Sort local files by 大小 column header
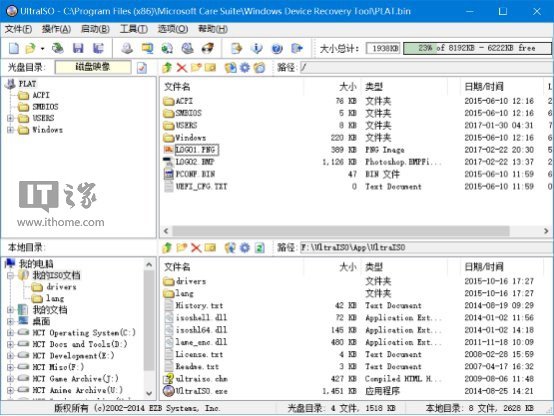 332,267
